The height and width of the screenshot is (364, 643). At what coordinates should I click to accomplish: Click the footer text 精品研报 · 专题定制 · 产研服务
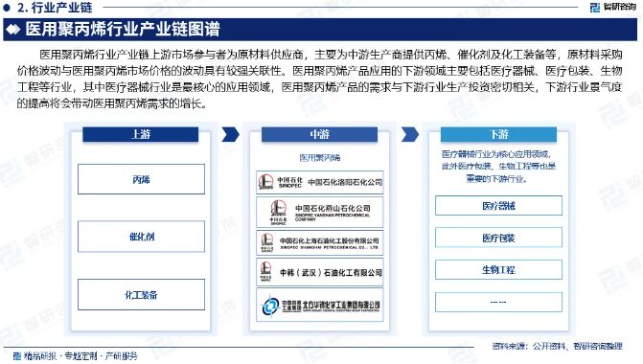[80, 355]
